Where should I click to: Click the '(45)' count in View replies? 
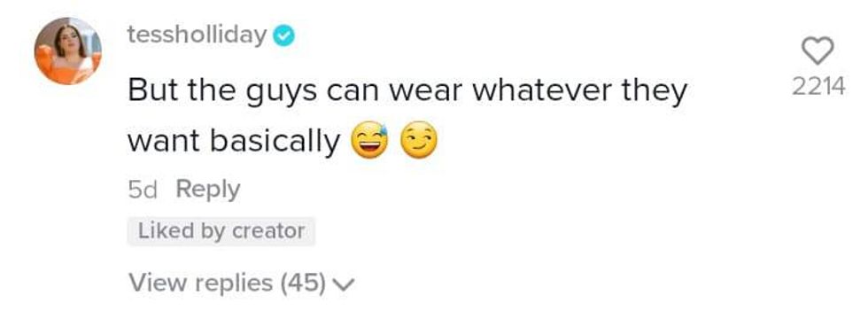(303, 283)
